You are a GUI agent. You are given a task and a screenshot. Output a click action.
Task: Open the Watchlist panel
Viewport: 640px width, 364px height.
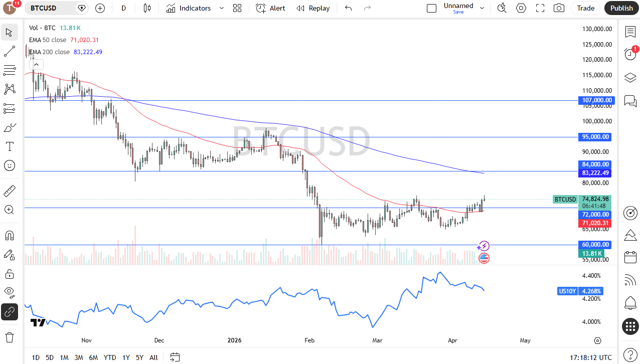point(630,32)
